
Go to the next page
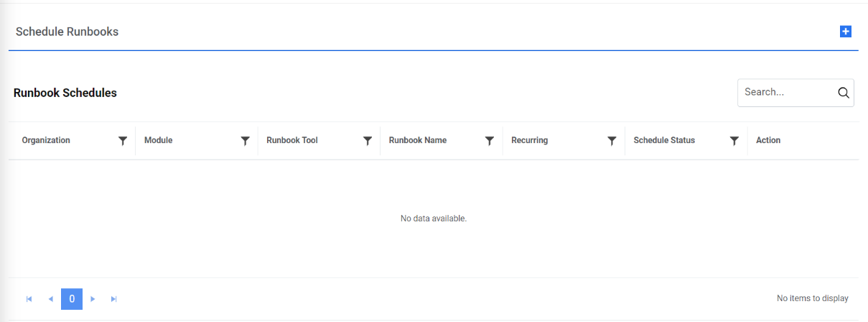pos(93,299)
